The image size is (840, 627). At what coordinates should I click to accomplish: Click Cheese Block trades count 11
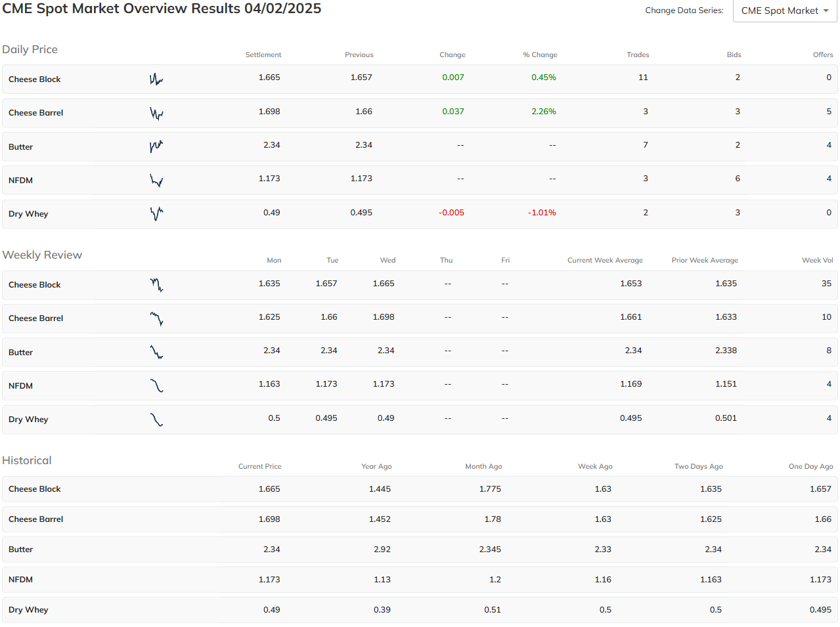[x=643, y=77]
